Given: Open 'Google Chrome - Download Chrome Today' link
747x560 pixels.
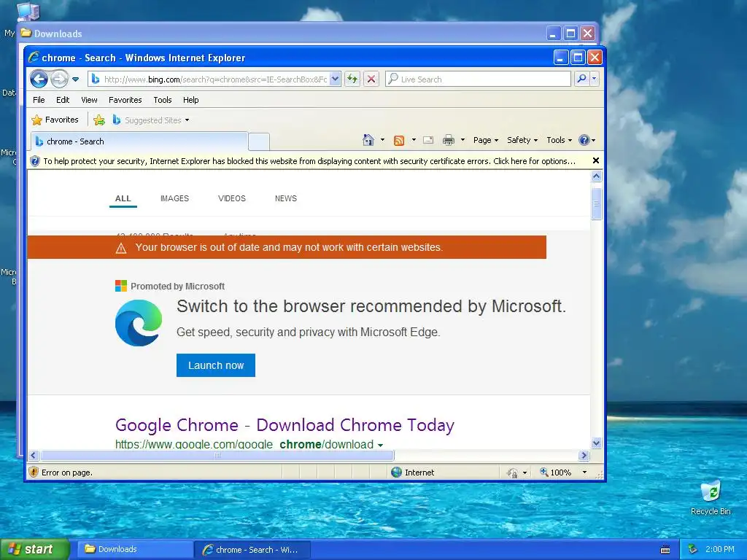Looking at the screenshot, I should point(285,425).
